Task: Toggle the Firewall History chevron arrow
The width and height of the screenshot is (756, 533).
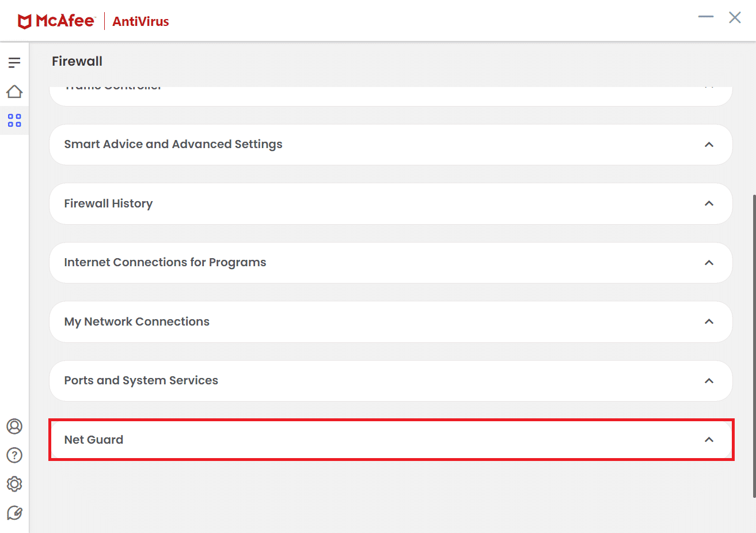Action: pos(709,203)
